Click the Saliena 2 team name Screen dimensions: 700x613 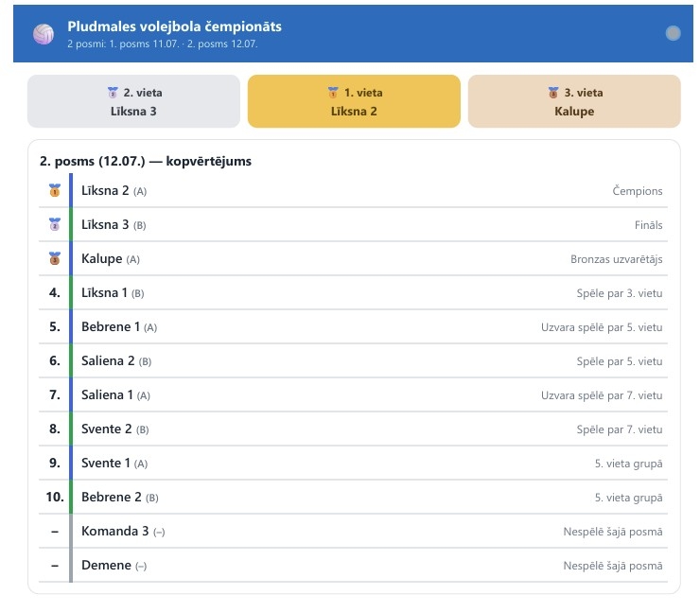[x=108, y=360]
